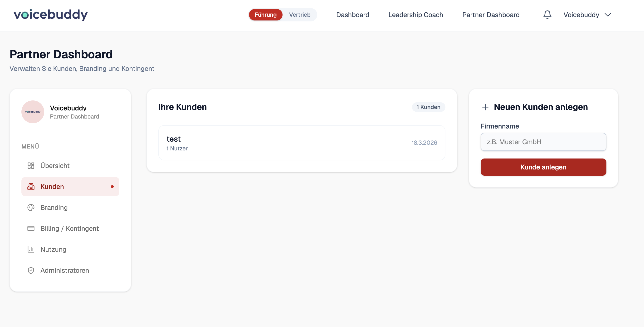Open notifications via the bell icon
Screen dimensions: 644x327
[x=547, y=15]
